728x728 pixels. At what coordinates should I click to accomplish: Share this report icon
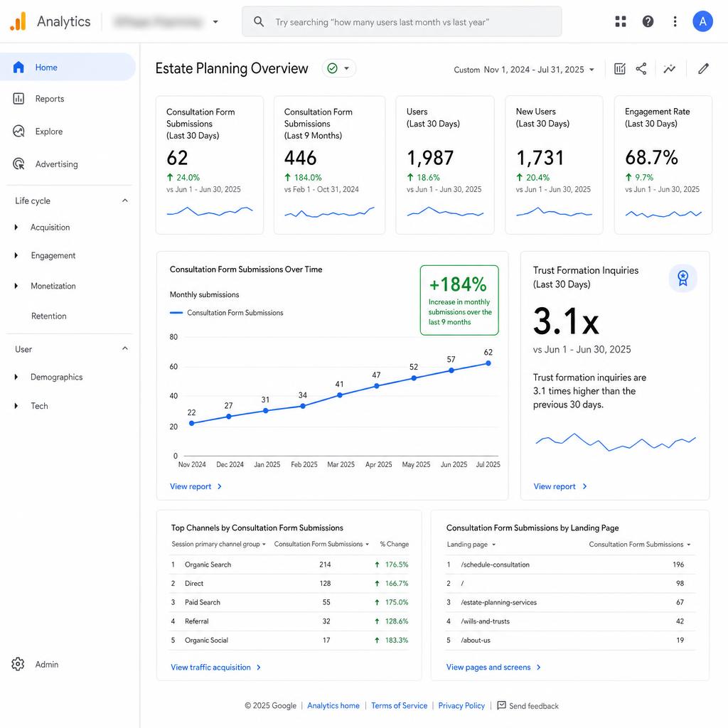(x=641, y=69)
